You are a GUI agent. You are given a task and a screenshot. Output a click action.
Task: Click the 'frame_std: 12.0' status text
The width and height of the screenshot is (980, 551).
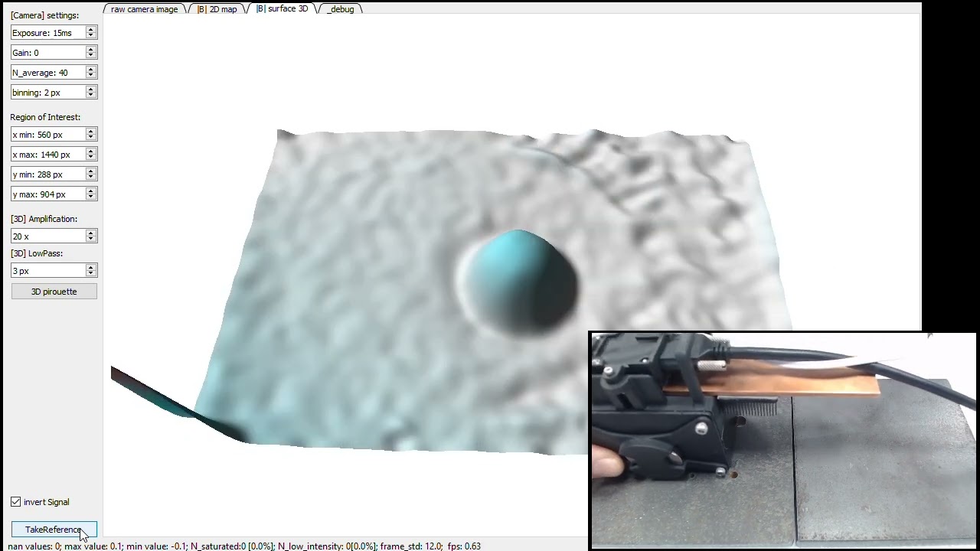tap(412, 546)
